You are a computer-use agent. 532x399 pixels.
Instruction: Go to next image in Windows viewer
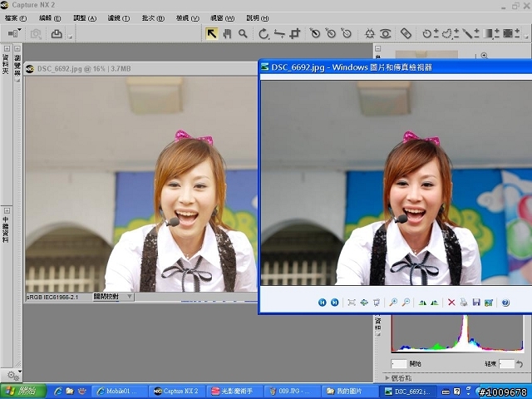[334, 303]
